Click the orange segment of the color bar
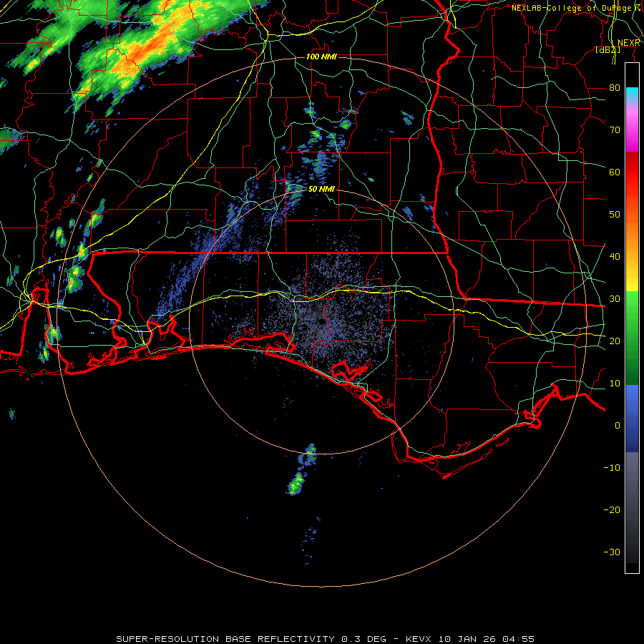 (632, 234)
